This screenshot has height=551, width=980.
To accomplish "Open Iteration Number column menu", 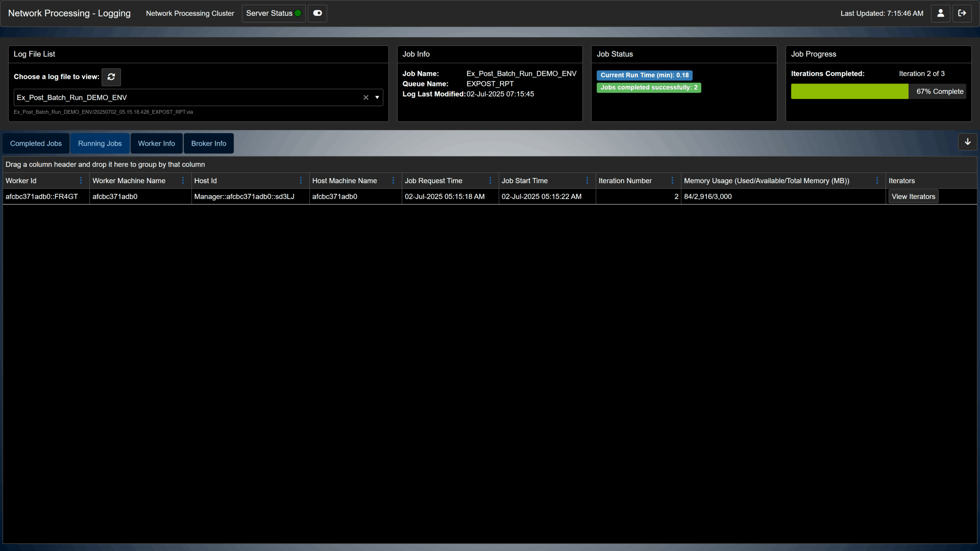I will [x=673, y=181].
